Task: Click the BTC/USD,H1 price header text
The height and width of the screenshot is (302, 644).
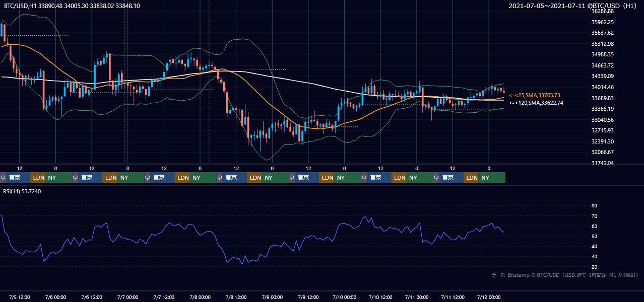Action: [x=72, y=6]
